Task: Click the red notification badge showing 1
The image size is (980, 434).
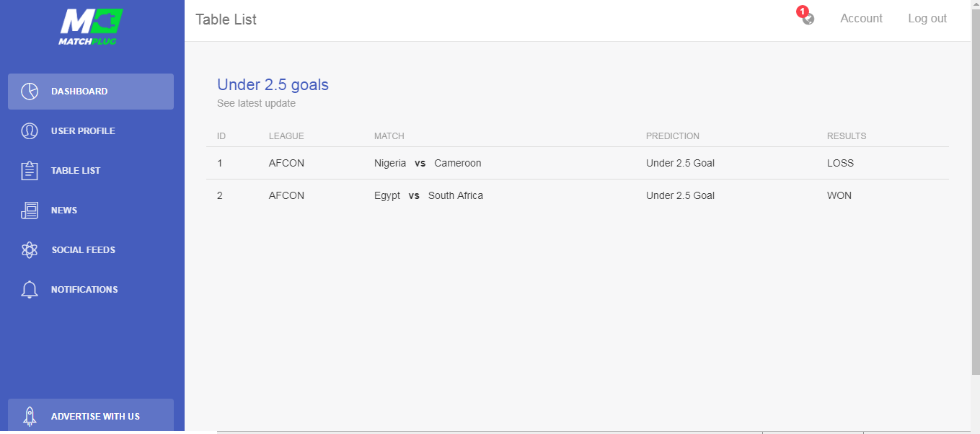Action: point(803,12)
